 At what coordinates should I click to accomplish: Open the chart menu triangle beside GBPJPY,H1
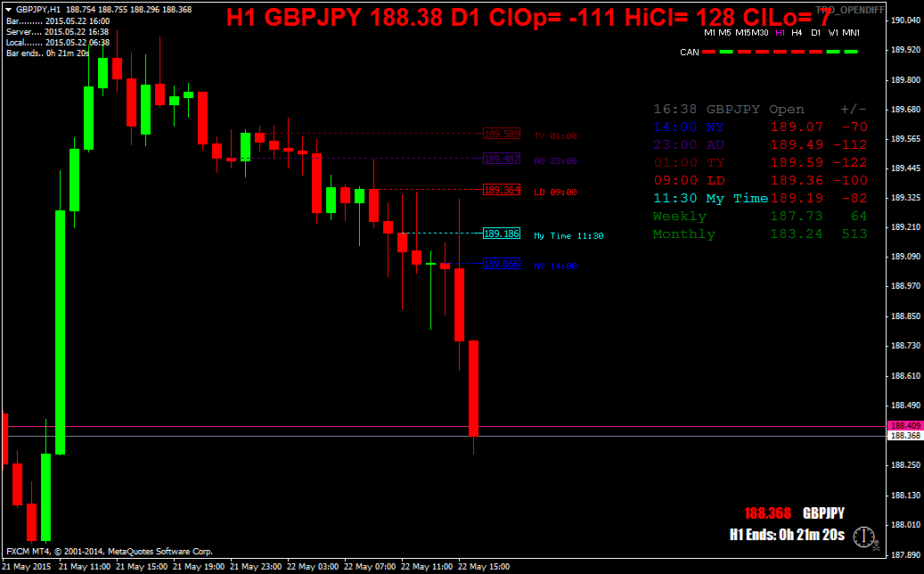pyautogui.click(x=9, y=10)
